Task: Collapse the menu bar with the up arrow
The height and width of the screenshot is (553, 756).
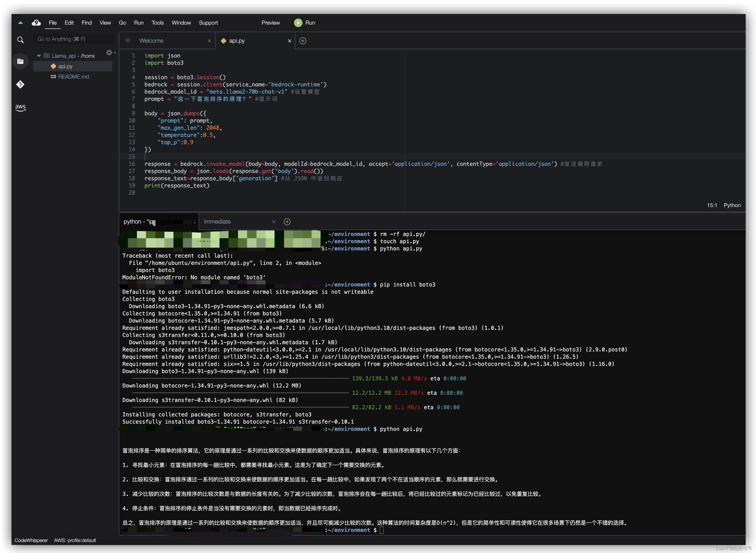Action: [x=20, y=23]
